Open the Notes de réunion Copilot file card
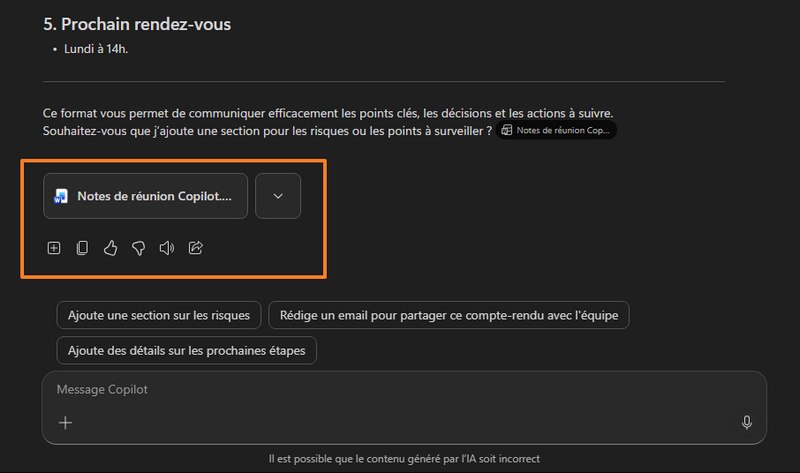The width and height of the screenshot is (800, 473). [x=160, y=197]
